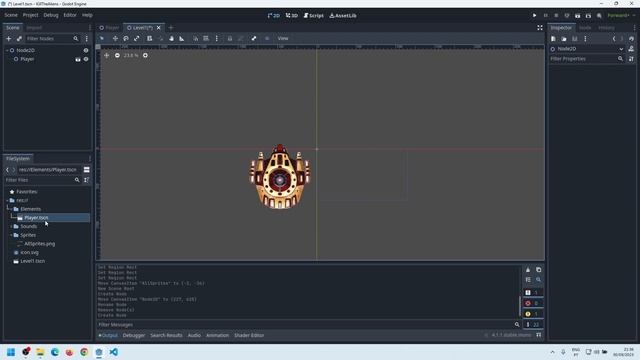640x360 pixels.
Task: Open the View menu in viewport toolbar
Action: [x=283, y=38]
